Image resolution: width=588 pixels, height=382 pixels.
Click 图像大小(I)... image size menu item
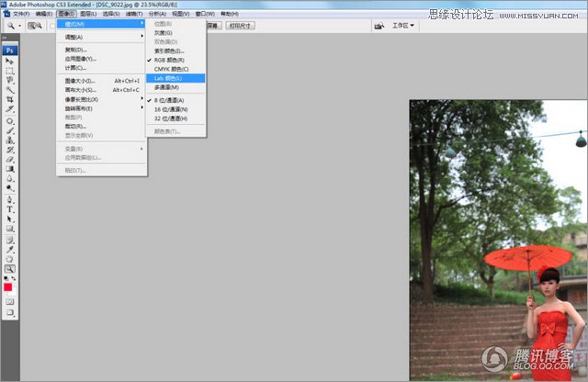(101, 81)
